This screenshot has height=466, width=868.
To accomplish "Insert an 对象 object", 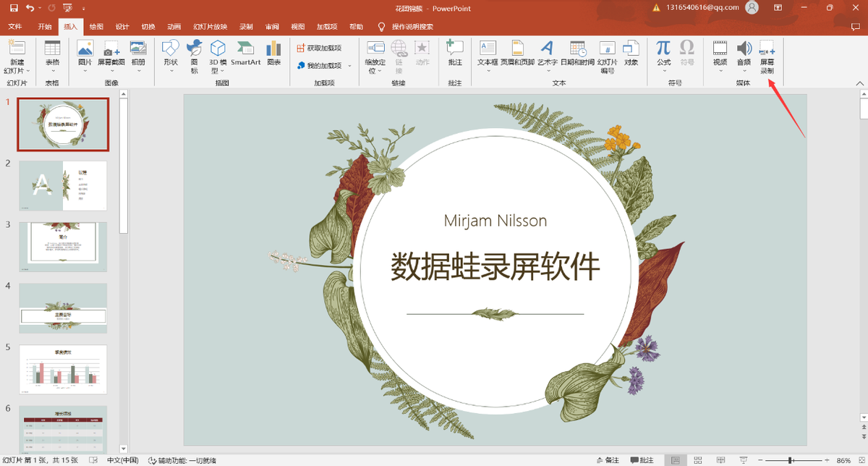I will [x=631, y=54].
